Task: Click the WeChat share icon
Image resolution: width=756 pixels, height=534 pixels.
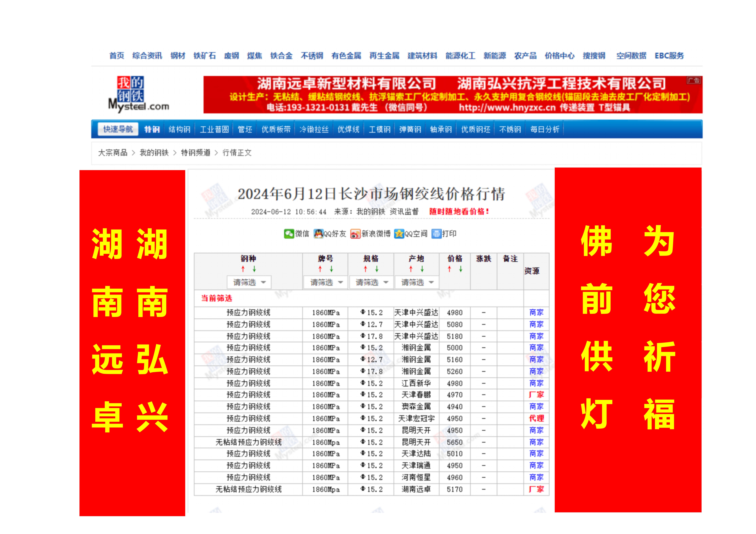Action: coord(289,234)
